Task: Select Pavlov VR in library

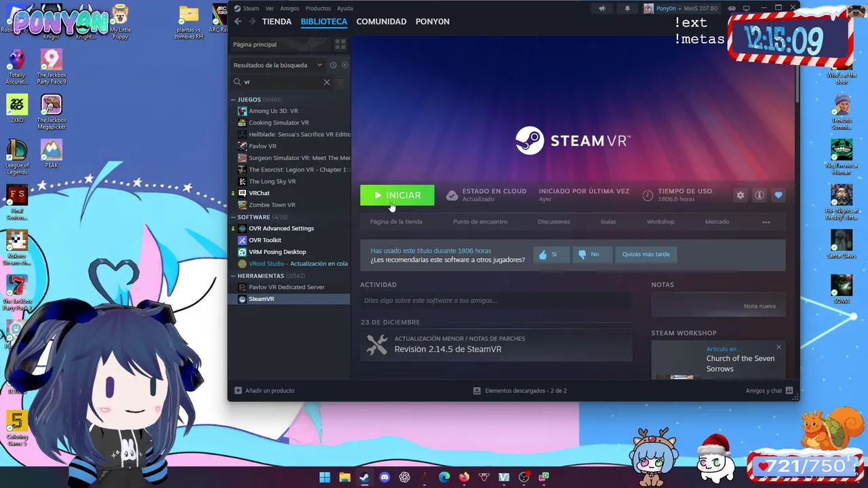Action: click(290, 146)
